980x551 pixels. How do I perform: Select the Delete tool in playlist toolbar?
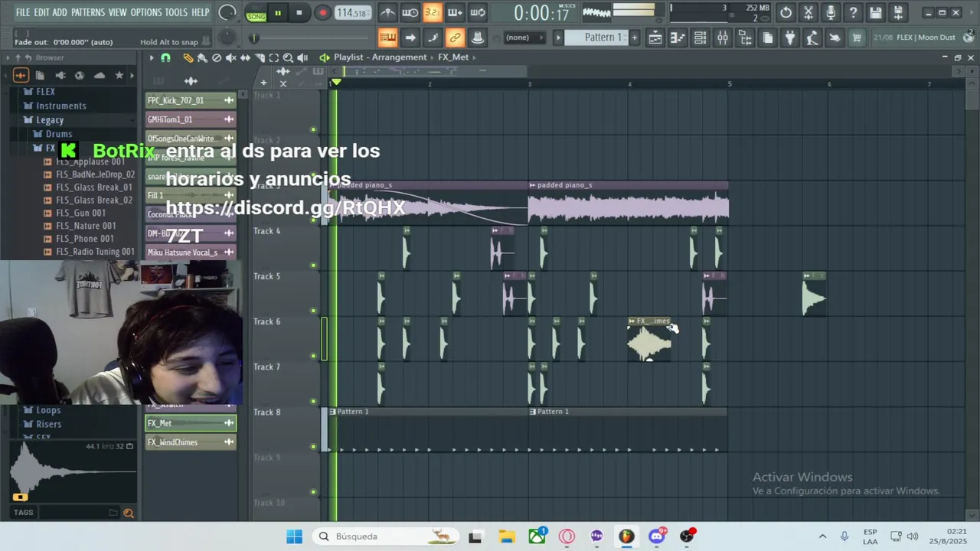[x=217, y=57]
